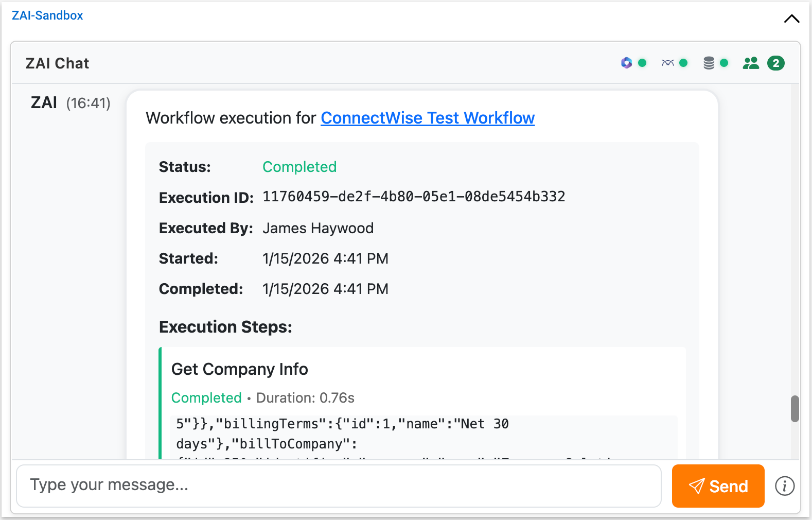812x520 pixels.
Task: Click the Started time 1/15/2026 4:41 PM
Action: click(325, 258)
